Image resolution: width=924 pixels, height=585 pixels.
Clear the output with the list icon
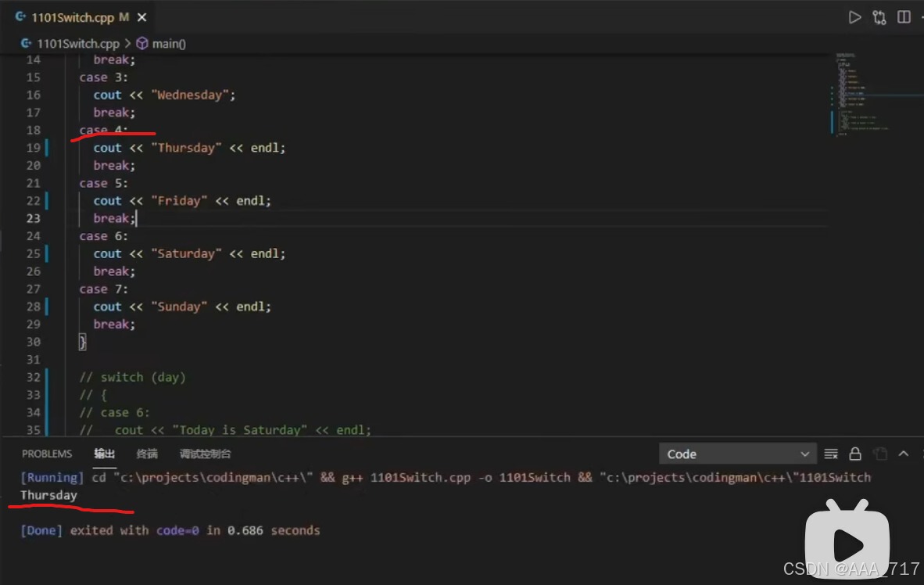tap(831, 454)
